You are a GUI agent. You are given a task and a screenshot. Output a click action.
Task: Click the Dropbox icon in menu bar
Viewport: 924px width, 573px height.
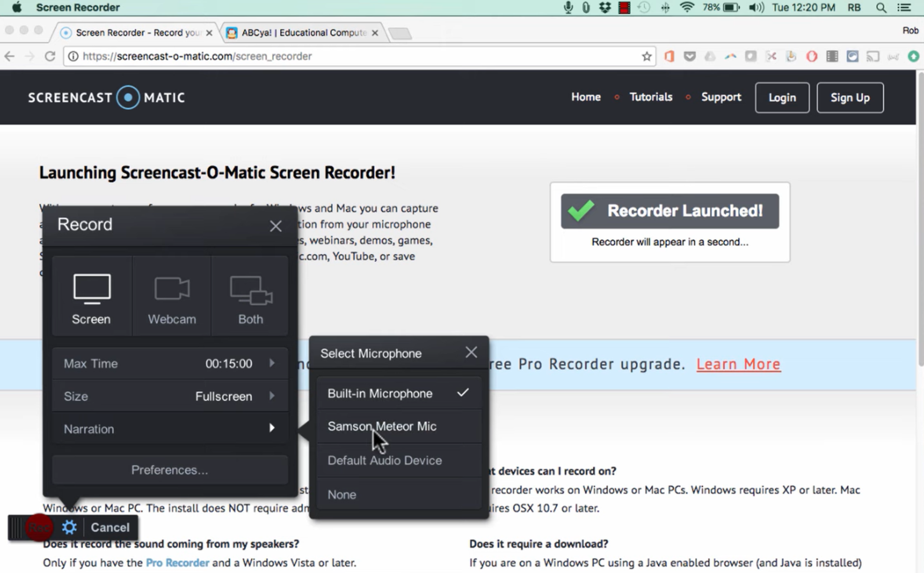click(605, 7)
